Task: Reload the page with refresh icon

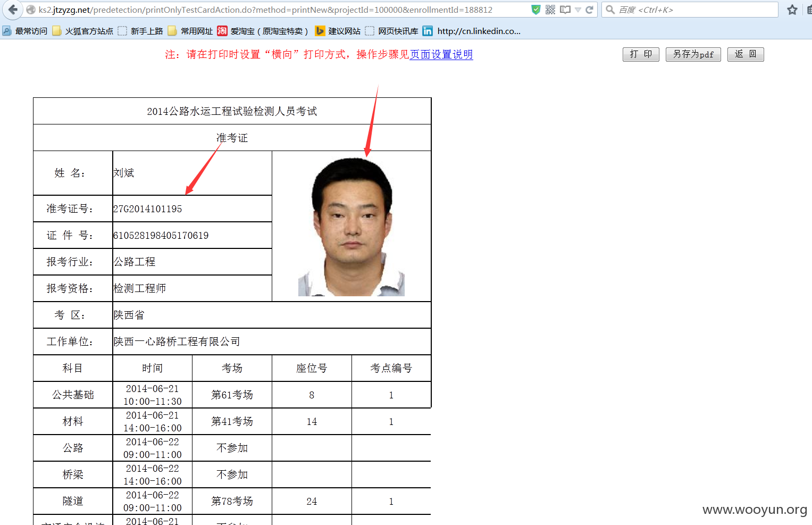Action: coord(589,10)
